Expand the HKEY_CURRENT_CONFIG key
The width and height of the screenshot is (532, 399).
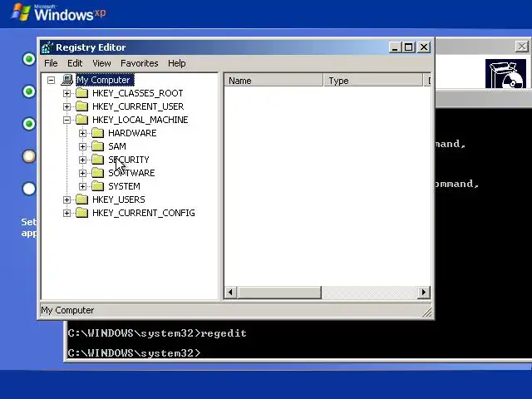[x=66, y=213]
